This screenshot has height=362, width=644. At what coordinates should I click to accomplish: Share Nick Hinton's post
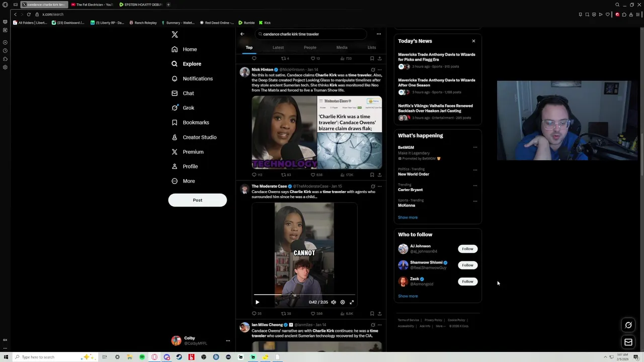point(379,174)
